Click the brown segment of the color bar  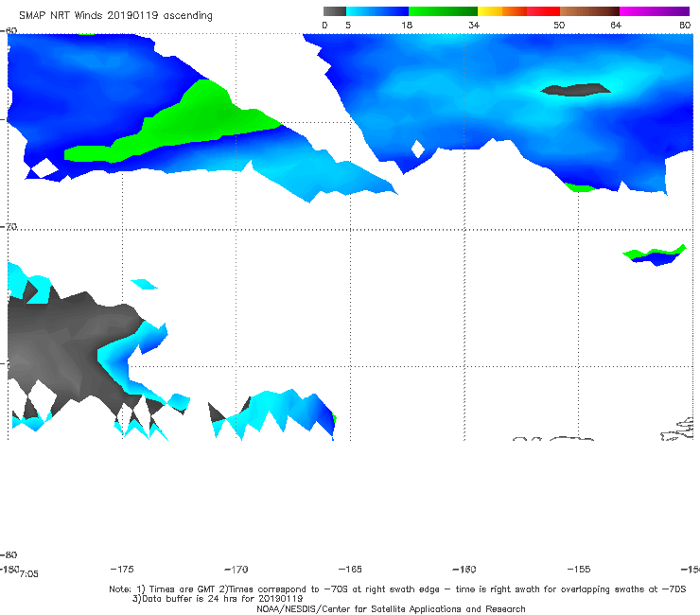click(589, 11)
